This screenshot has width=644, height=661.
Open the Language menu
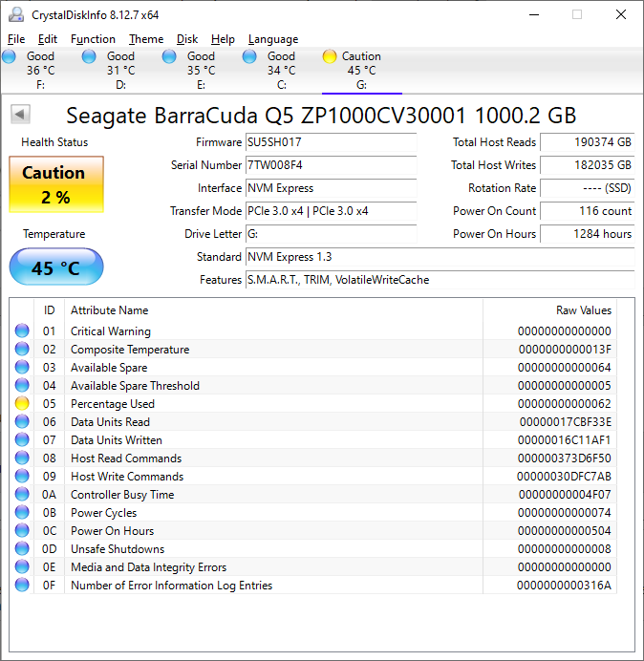pos(273,39)
